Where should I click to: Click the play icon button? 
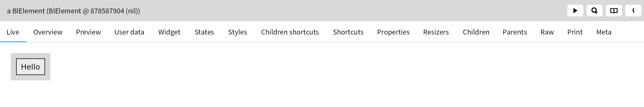(575, 11)
